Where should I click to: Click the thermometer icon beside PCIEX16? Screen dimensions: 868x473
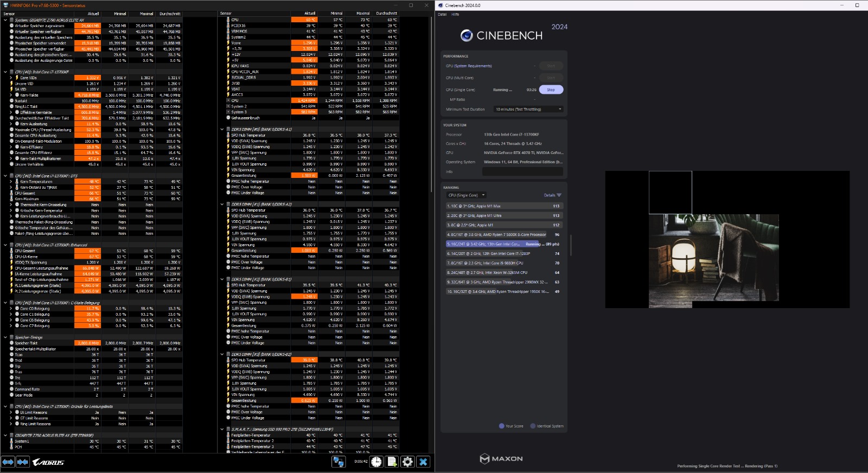[228, 25]
